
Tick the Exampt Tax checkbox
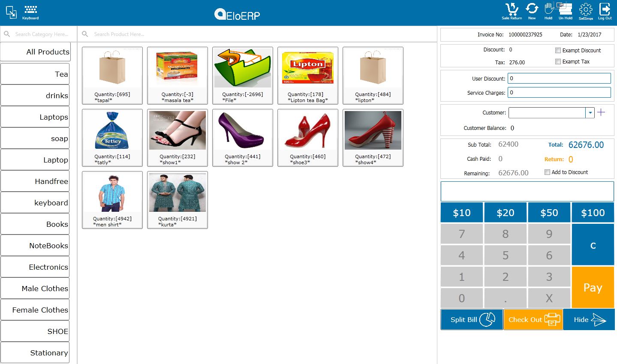tap(558, 62)
